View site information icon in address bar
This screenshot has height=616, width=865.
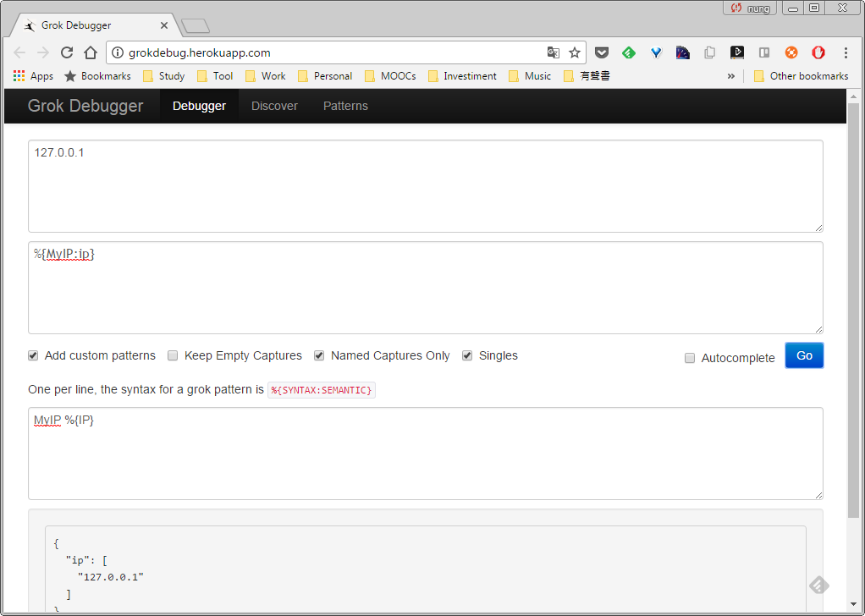pyautogui.click(x=118, y=53)
